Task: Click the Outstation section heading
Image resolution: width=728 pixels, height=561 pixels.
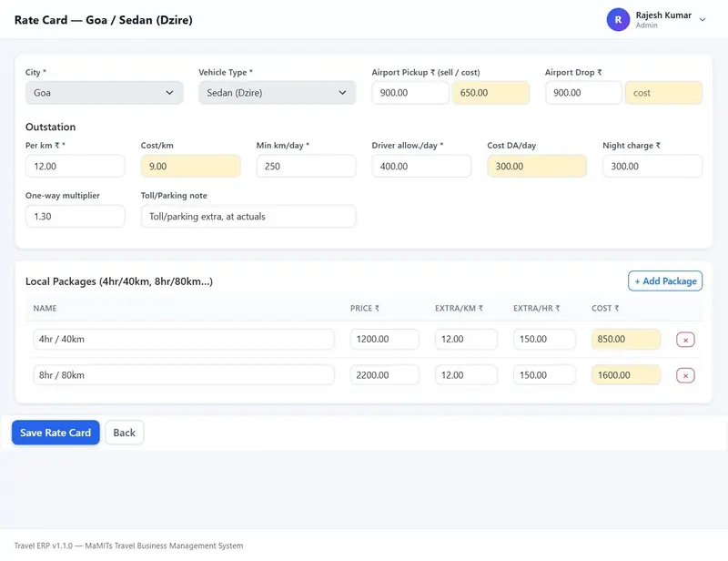Action: (x=51, y=127)
